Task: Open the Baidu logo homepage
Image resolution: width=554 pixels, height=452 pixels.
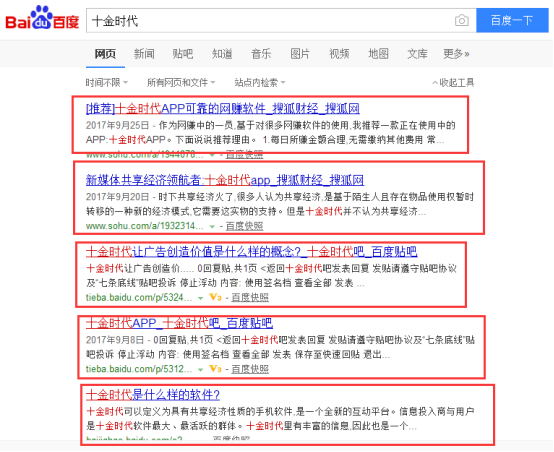Action: coord(42,18)
